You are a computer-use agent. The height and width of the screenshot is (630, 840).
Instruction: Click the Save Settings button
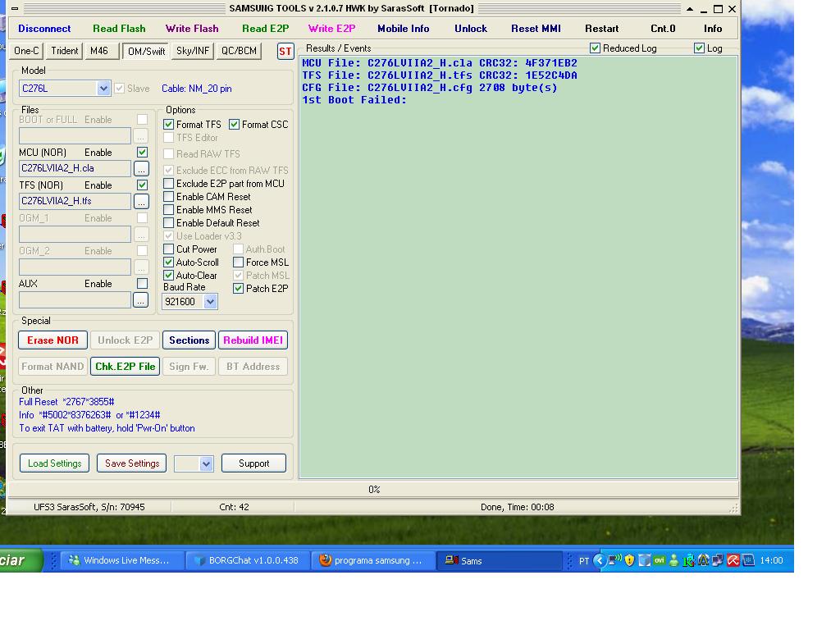click(132, 464)
